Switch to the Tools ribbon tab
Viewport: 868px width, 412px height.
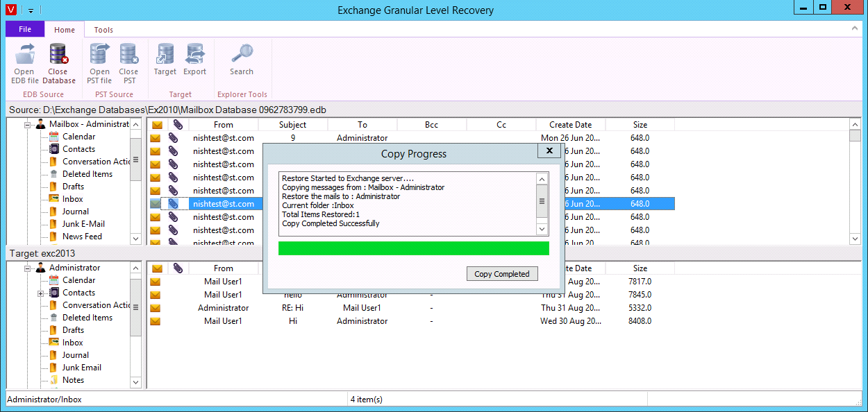coord(103,30)
